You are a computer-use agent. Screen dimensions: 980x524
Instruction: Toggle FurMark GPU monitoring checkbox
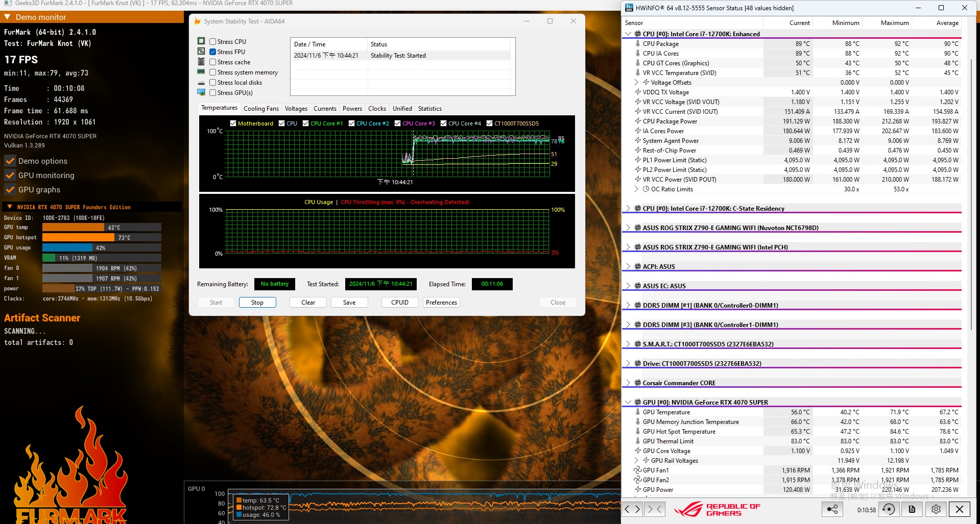tap(10, 175)
